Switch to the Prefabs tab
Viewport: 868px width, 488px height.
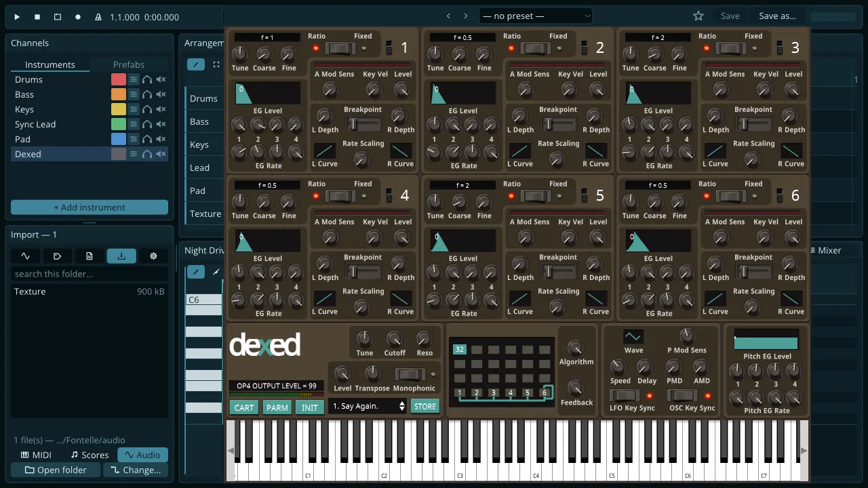129,64
